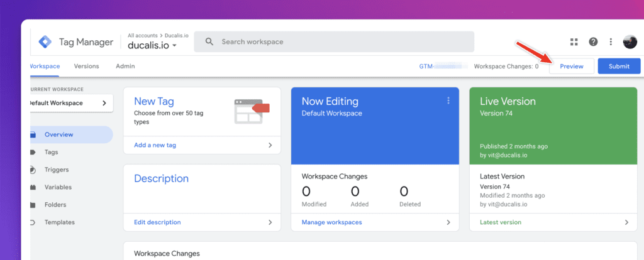
Task: Click the Published 2 months ago text
Action: point(513,146)
